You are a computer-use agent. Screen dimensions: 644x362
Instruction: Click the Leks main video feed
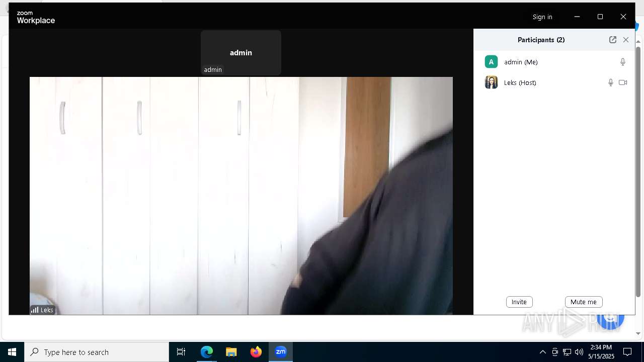click(x=241, y=196)
